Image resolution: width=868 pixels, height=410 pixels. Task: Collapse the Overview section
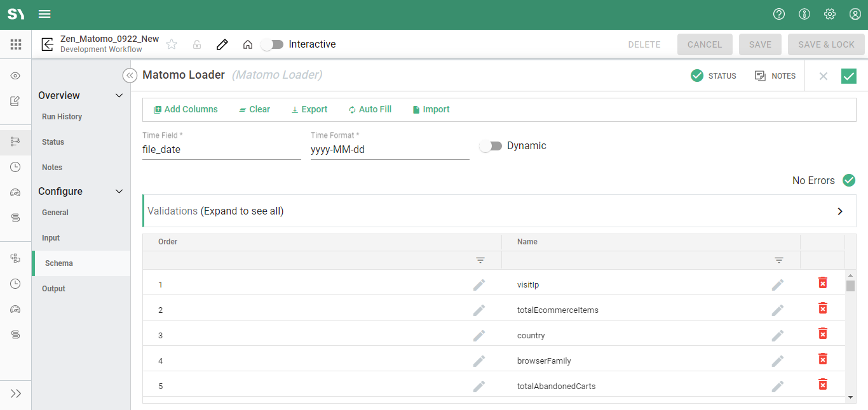click(118, 96)
